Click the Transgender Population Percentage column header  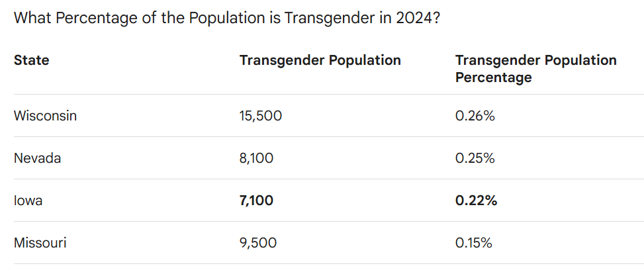click(x=535, y=69)
